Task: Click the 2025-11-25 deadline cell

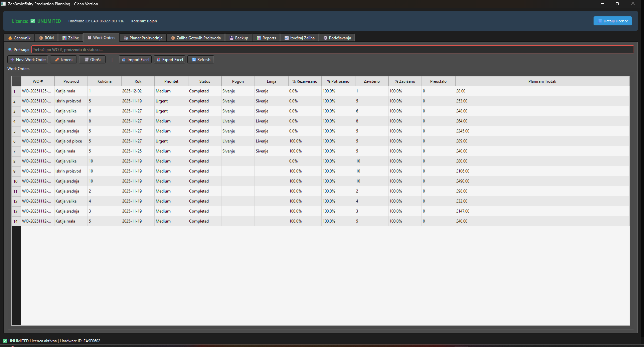Action: [x=138, y=151]
